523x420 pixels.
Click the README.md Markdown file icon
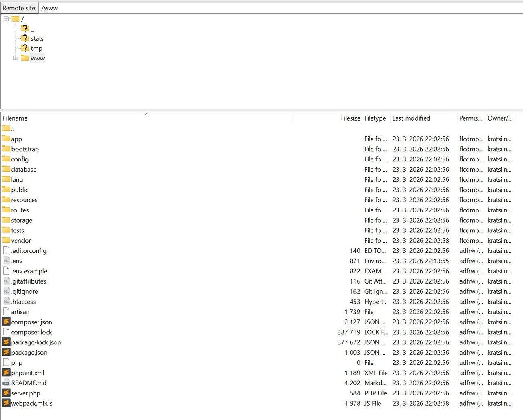click(6, 382)
